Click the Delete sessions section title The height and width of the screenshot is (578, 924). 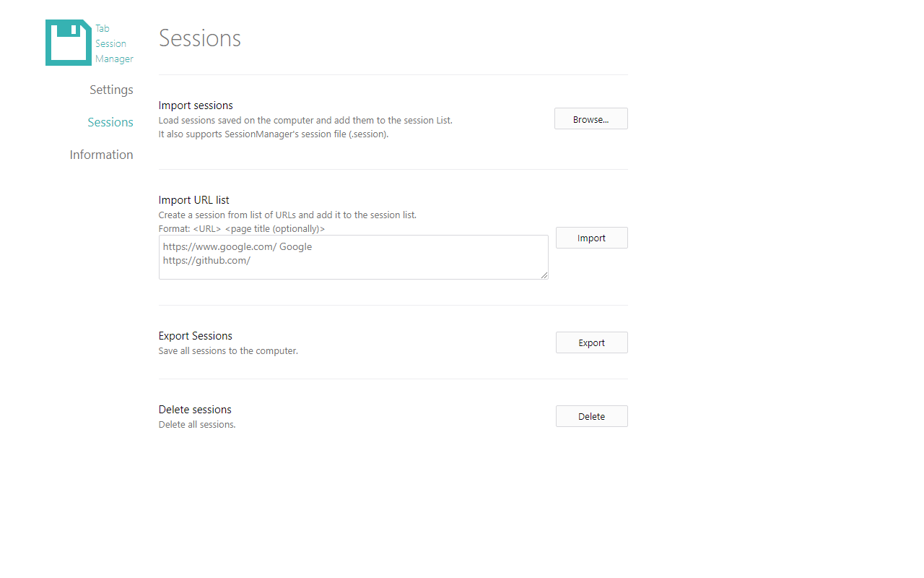pyautogui.click(x=195, y=409)
